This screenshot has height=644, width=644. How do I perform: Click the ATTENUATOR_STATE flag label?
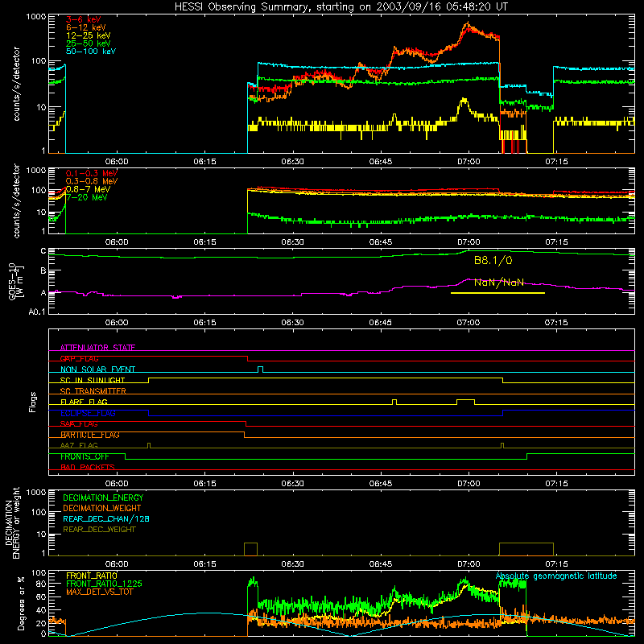tap(97, 348)
